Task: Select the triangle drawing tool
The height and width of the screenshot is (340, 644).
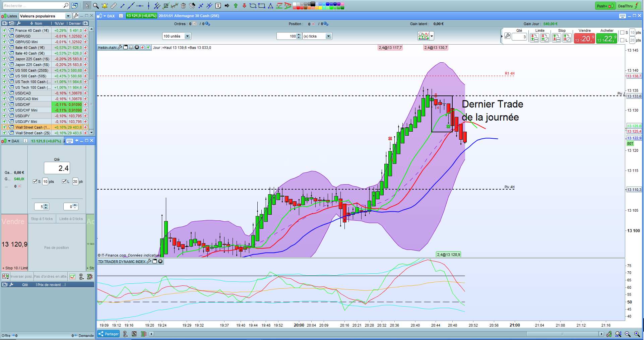Action: point(270,6)
